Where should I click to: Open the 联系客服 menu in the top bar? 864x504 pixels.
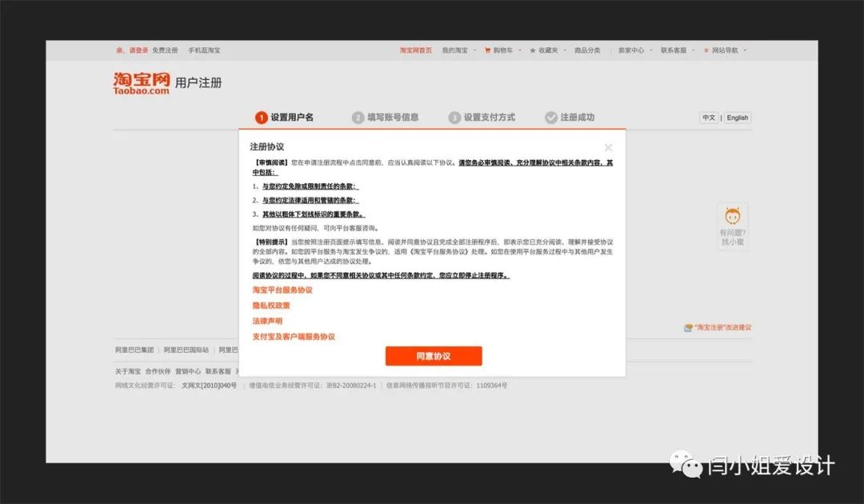click(x=674, y=50)
